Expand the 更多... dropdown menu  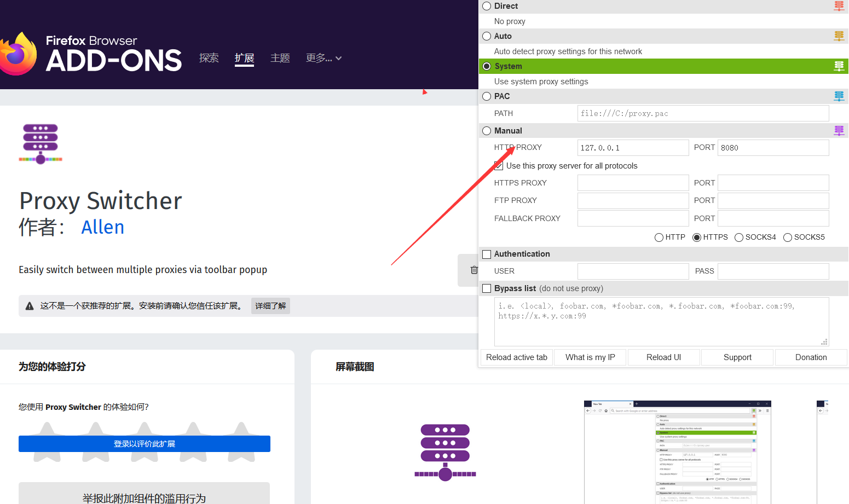(324, 58)
